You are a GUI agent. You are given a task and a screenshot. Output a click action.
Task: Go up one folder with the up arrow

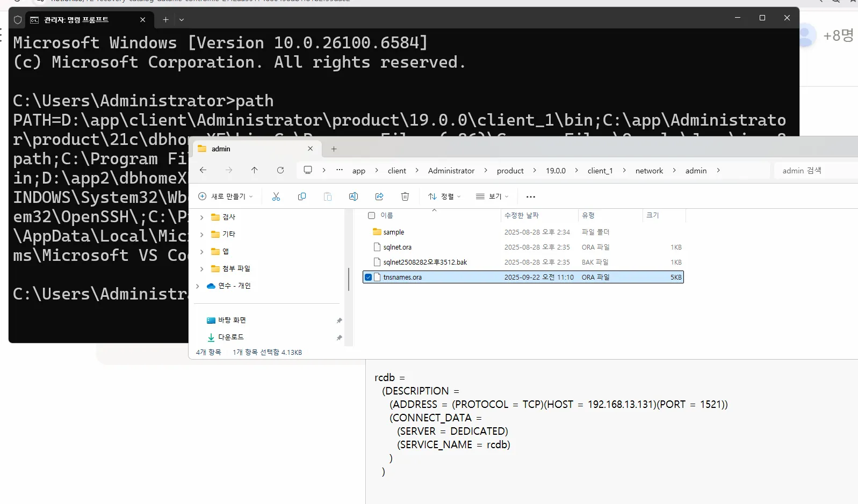tap(255, 170)
